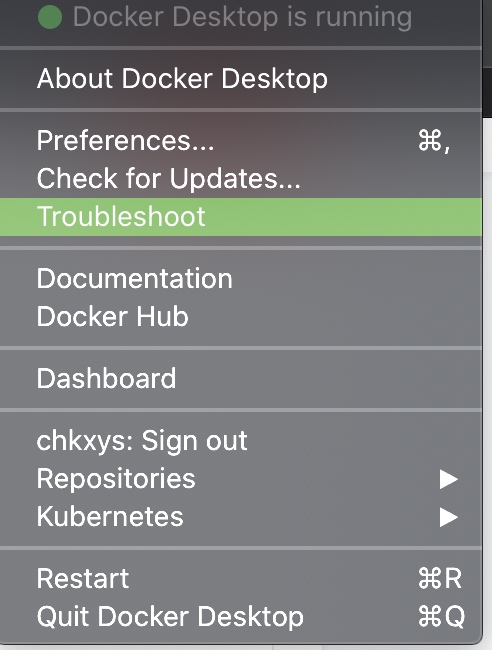This screenshot has height=650, width=492.
Task: Sign out of the chkxys account
Action: coord(241,440)
